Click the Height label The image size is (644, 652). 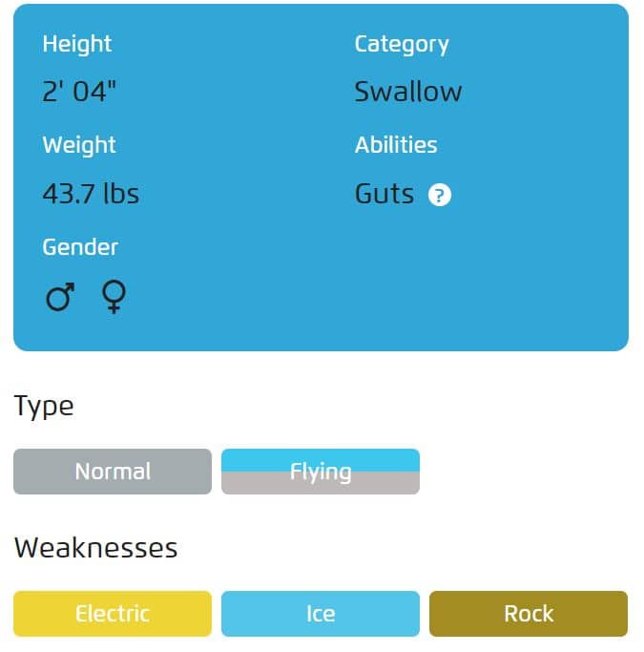77,44
